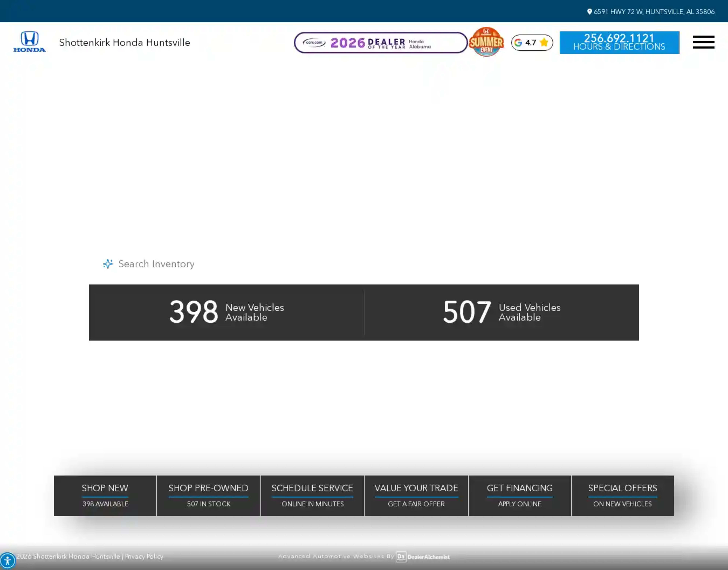
Task: View 507 Used Vehicles Available
Action: (502, 312)
